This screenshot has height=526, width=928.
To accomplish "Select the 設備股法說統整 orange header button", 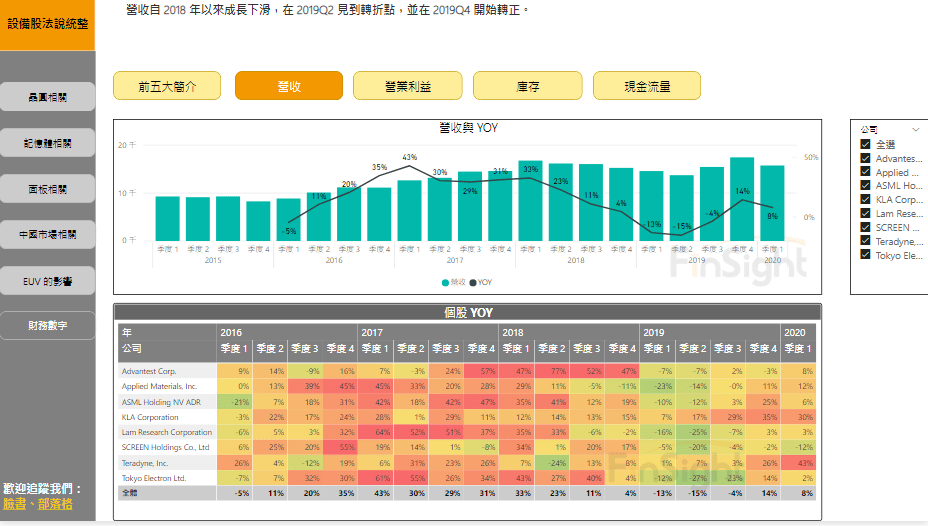I will (47, 23).
